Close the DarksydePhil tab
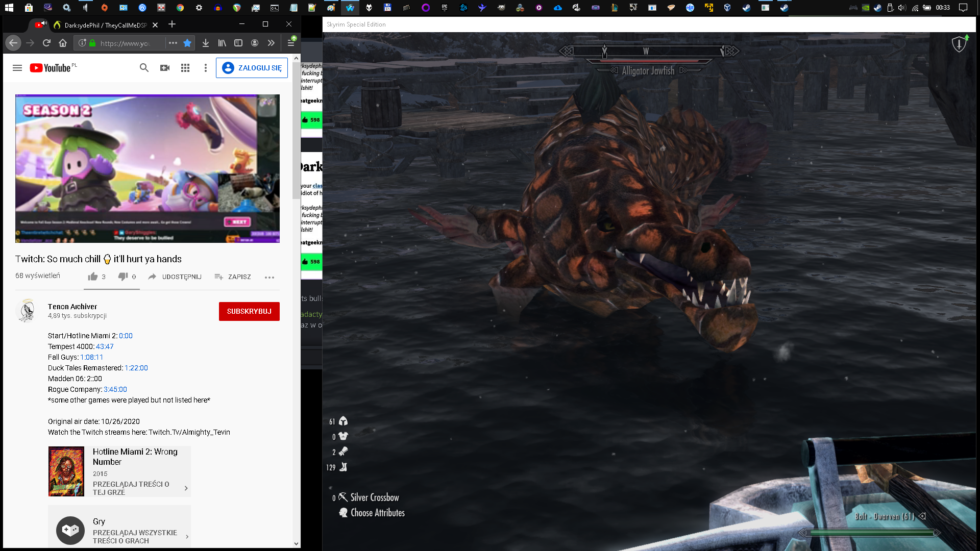This screenshot has height=551, width=980. pos(155,25)
